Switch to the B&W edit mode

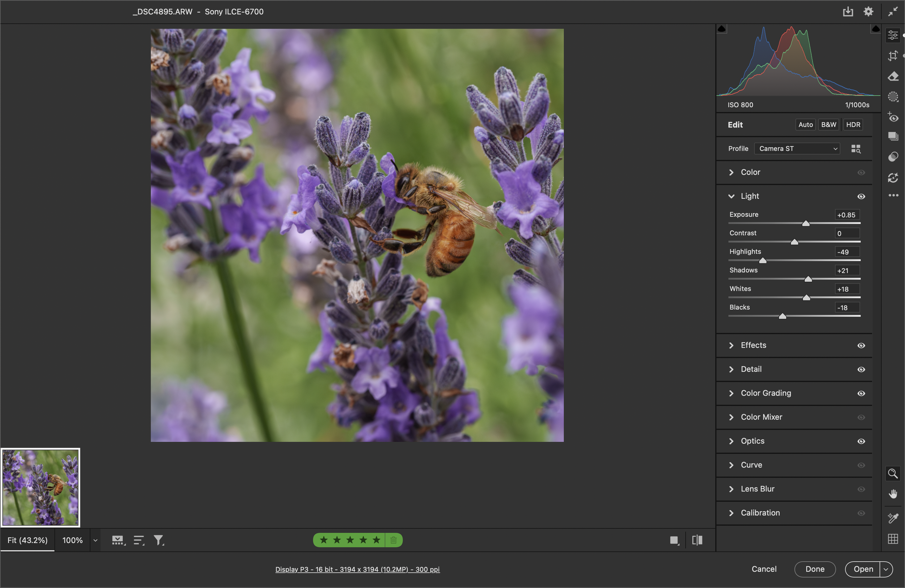point(829,124)
